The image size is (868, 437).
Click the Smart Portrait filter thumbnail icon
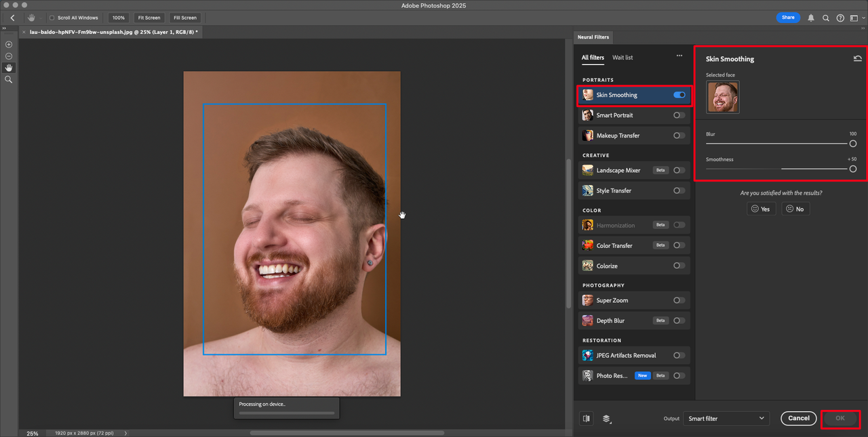pos(588,116)
